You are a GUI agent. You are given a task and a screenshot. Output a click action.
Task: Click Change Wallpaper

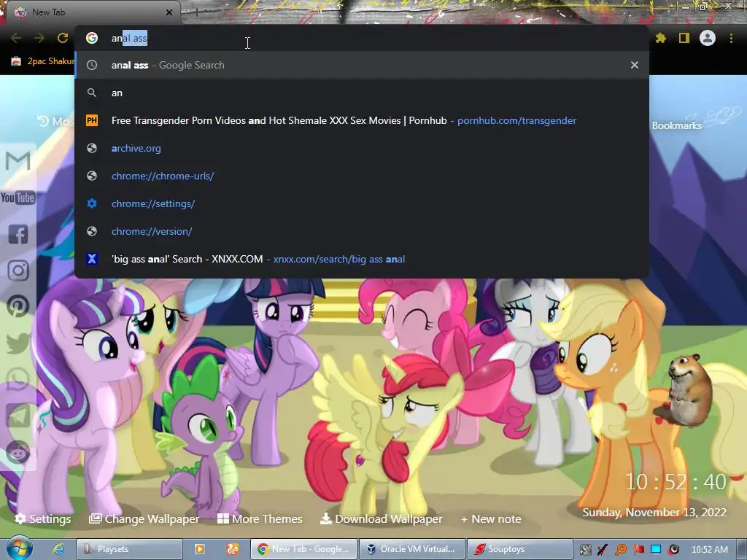pyautogui.click(x=144, y=518)
